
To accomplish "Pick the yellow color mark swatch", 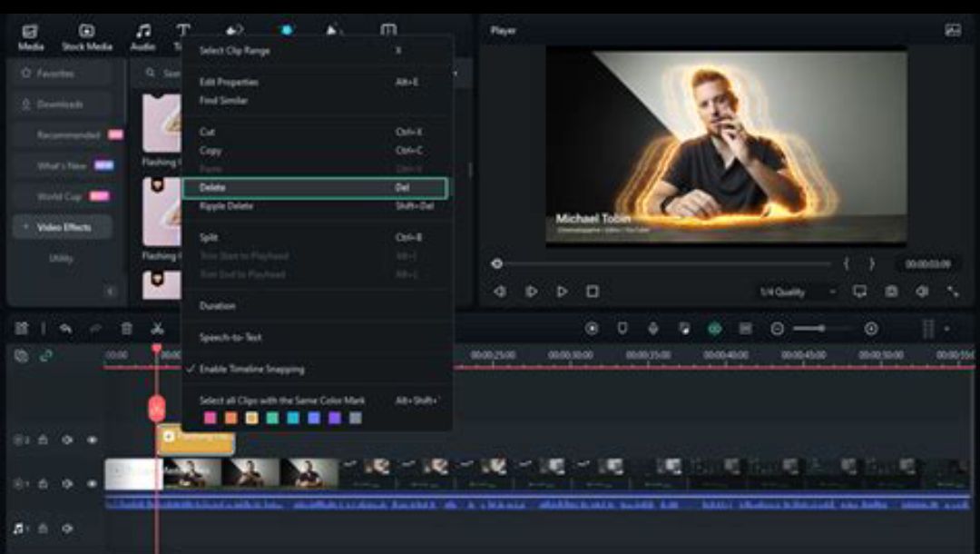I will [x=252, y=418].
